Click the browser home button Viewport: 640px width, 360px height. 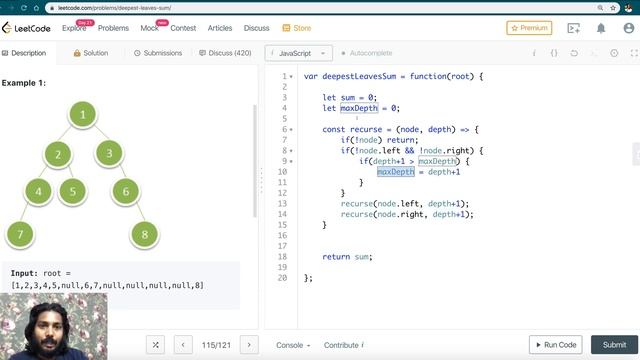click(x=37, y=8)
